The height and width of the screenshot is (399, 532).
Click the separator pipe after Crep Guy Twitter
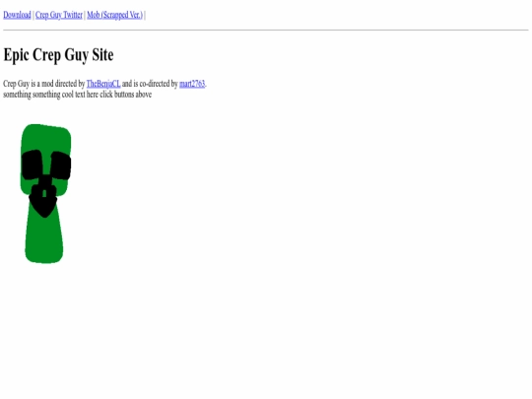coord(85,15)
